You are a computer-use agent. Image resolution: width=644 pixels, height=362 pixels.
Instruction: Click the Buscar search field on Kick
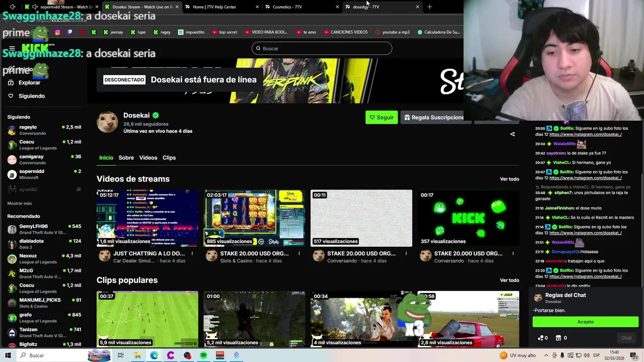[x=322, y=48]
